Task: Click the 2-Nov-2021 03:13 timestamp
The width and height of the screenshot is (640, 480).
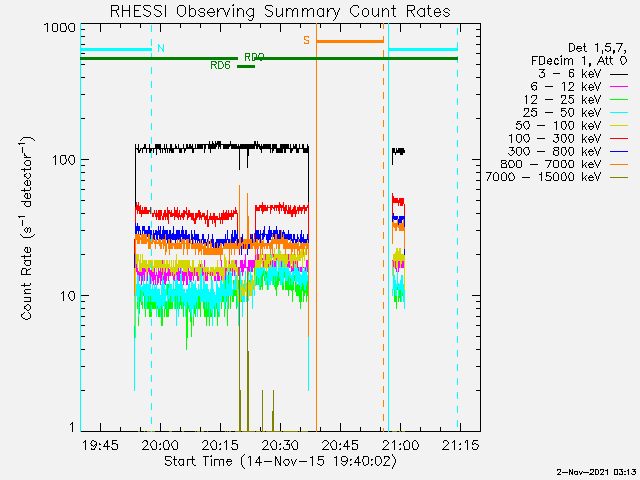Action: (x=596, y=472)
